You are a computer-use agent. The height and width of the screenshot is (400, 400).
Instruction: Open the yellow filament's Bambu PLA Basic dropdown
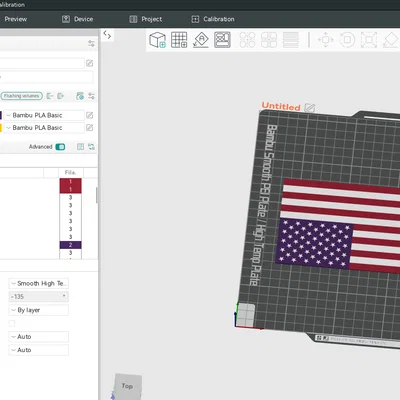44,128
